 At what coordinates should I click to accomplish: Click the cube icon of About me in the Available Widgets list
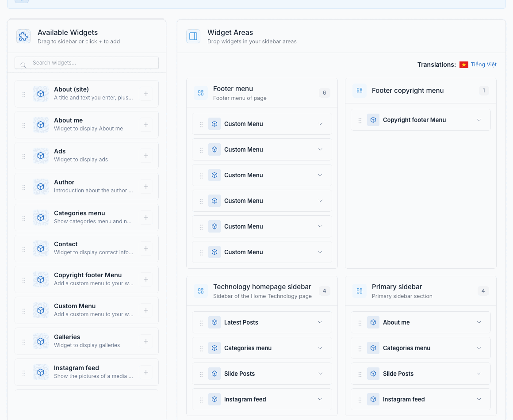(x=41, y=125)
